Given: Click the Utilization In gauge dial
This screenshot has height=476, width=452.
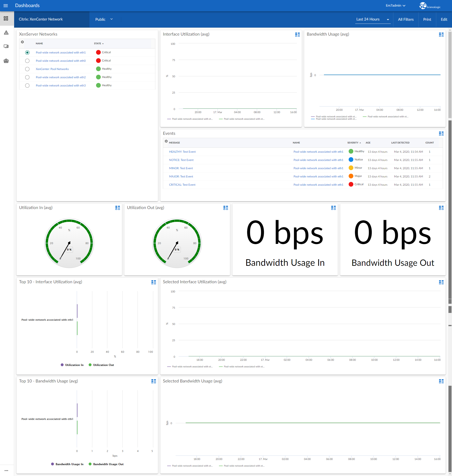Looking at the screenshot, I should click(69, 243).
